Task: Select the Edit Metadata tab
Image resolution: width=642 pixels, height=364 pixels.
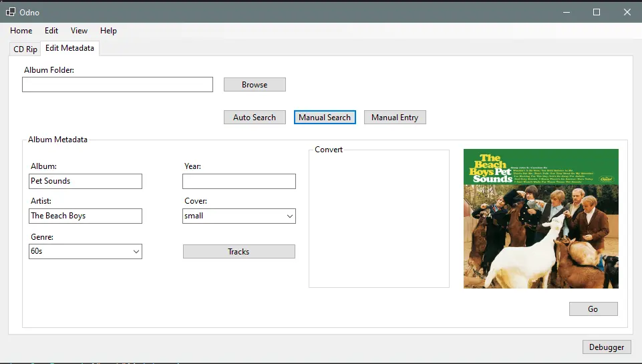Action: coord(69,48)
